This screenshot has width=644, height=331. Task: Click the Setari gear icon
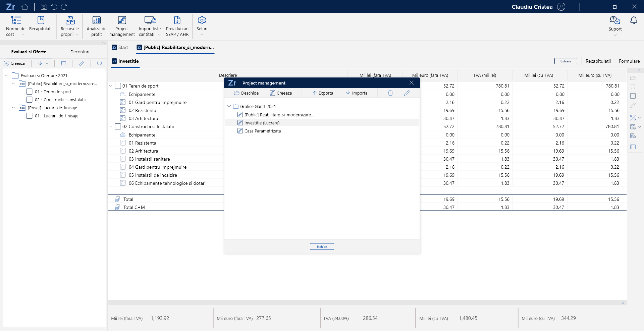point(202,20)
